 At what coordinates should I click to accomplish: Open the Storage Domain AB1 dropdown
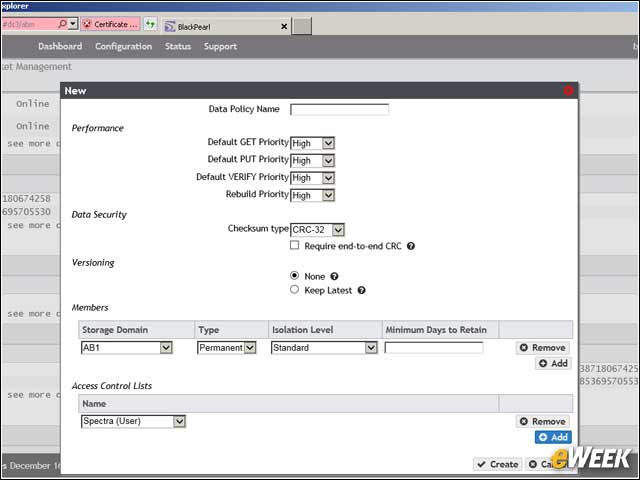[127, 348]
